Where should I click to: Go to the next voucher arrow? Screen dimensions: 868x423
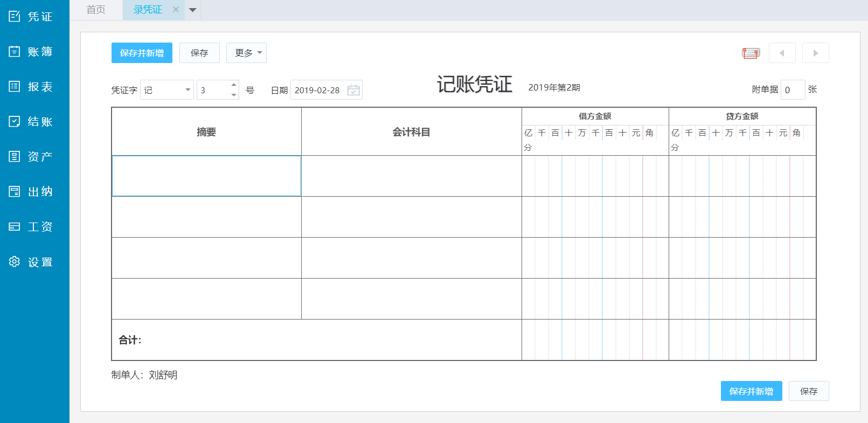click(x=815, y=53)
